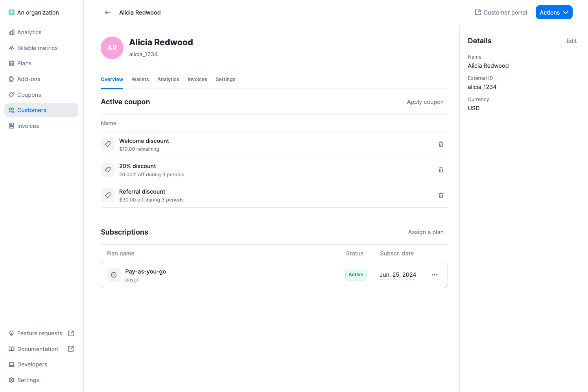Select Customers in the sidebar
588x392 pixels.
coord(41,110)
